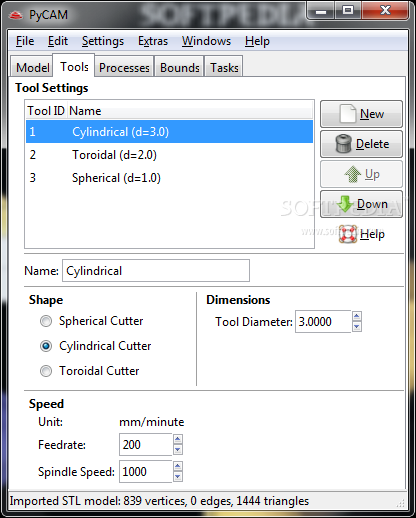The width and height of the screenshot is (416, 518).
Task: Switch to the Model tab
Action: 32,68
